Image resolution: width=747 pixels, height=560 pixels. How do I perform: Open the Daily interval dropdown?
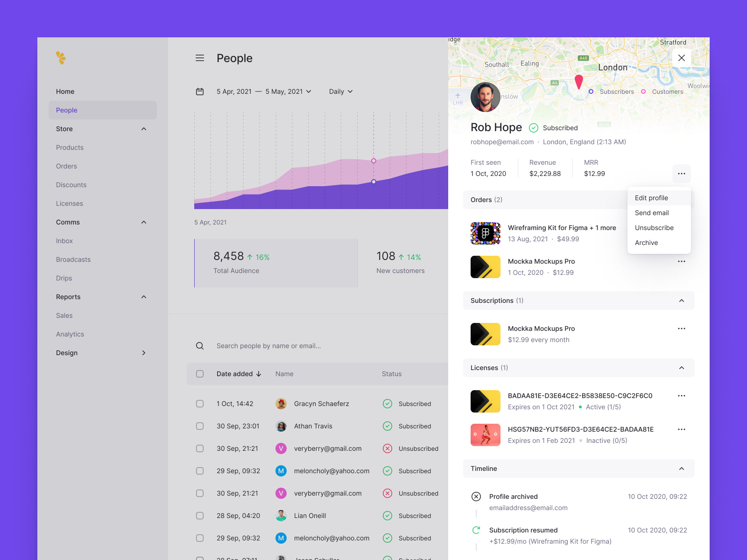[341, 91]
